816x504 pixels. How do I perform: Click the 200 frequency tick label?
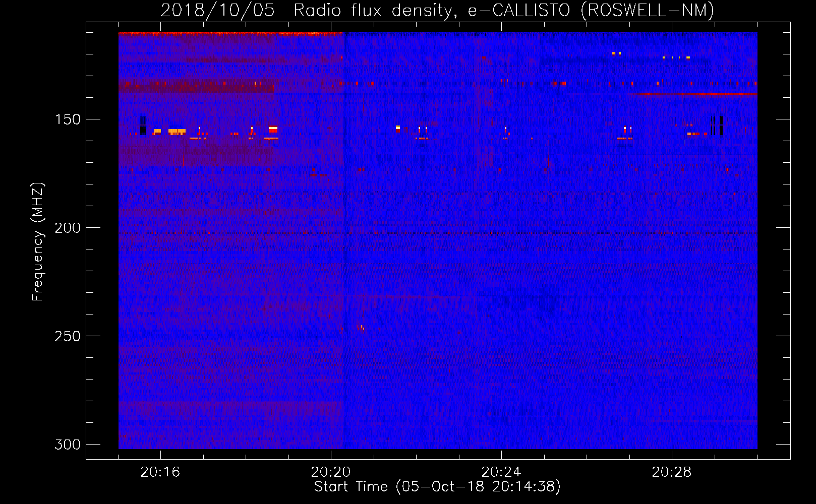(68, 228)
